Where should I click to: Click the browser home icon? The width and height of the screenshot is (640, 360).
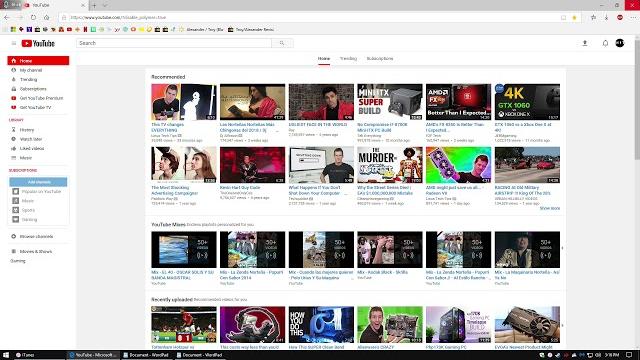[x=47, y=18]
